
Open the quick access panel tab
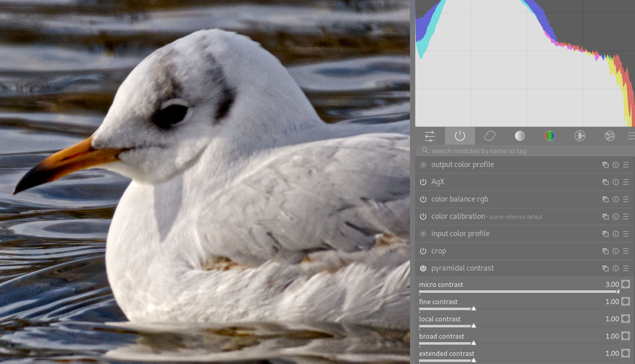tap(430, 136)
